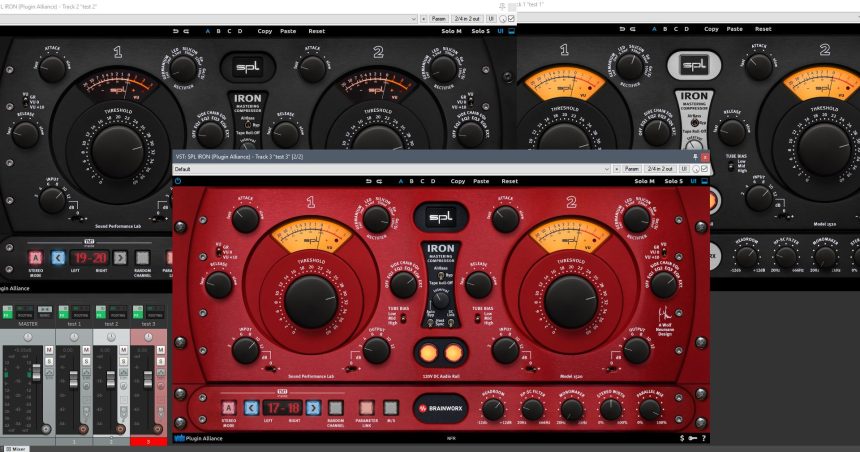The image size is (860, 452).
Task: Toggle Stereo Mode button A on red plugin
Action: point(229,408)
